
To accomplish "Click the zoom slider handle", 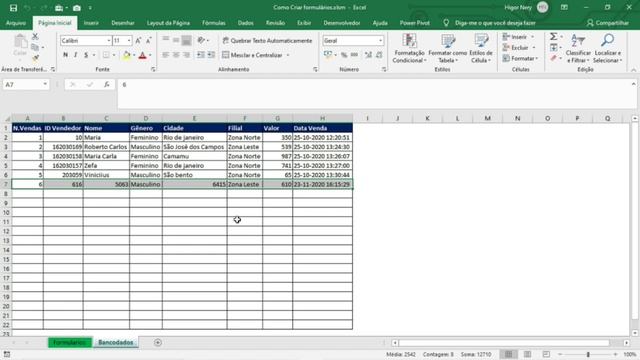I will tap(588, 354).
